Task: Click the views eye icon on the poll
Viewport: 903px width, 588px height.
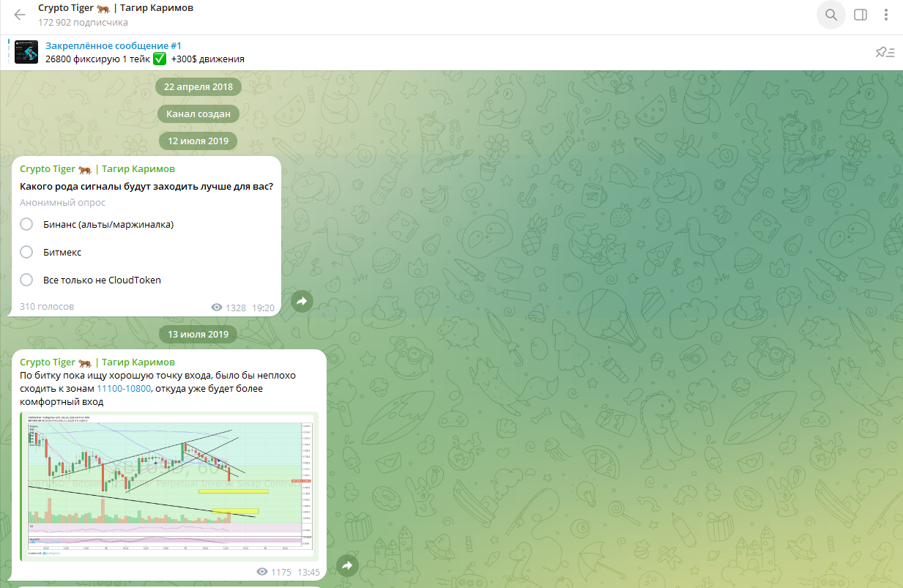Action: (x=216, y=308)
